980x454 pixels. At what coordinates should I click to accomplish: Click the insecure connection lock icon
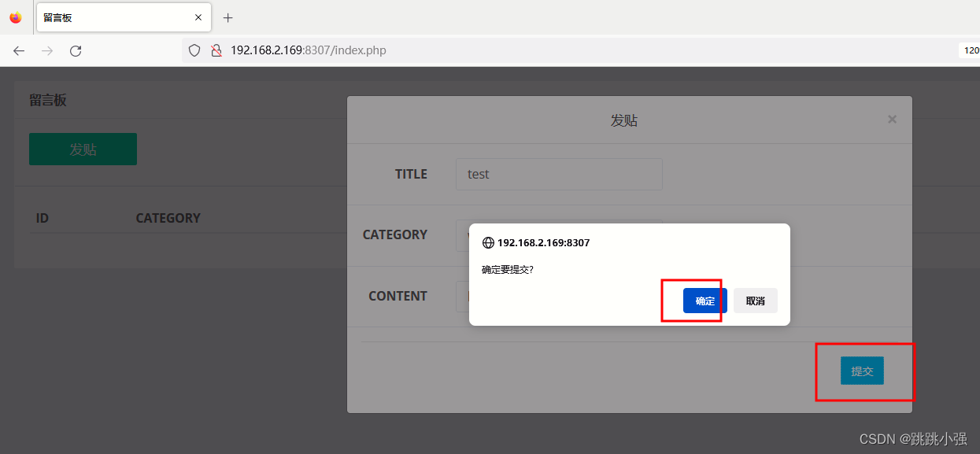point(215,50)
